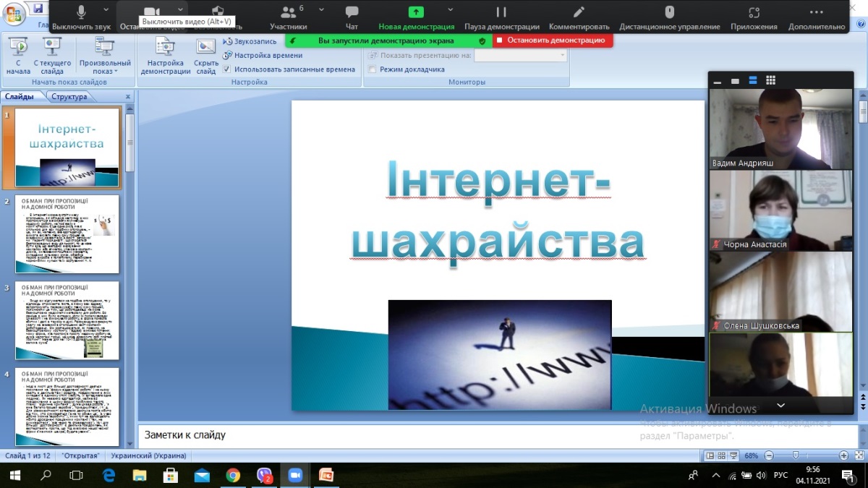The width and height of the screenshot is (868, 488).
Task: Open Office button menu
Action: pos(14,14)
